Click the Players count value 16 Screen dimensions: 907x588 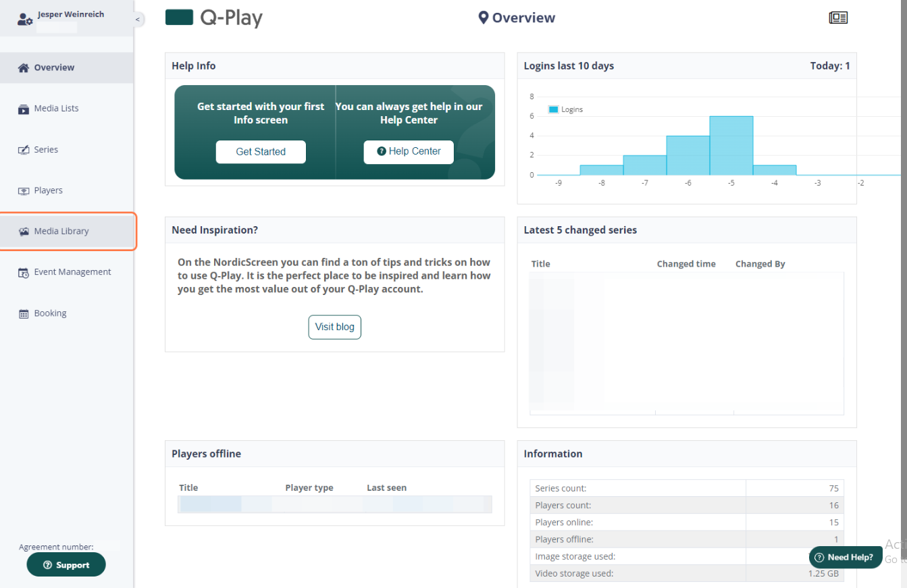tap(834, 505)
